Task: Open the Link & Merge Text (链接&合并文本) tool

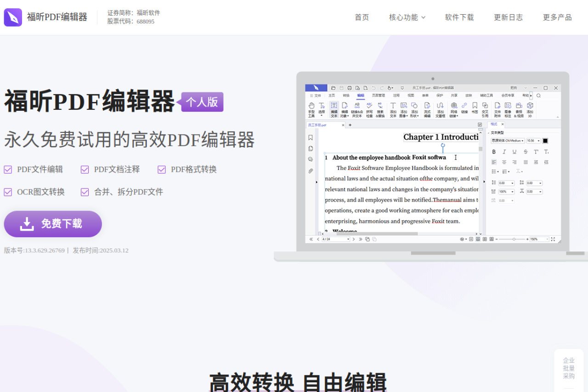Action: pyautogui.click(x=357, y=110)
